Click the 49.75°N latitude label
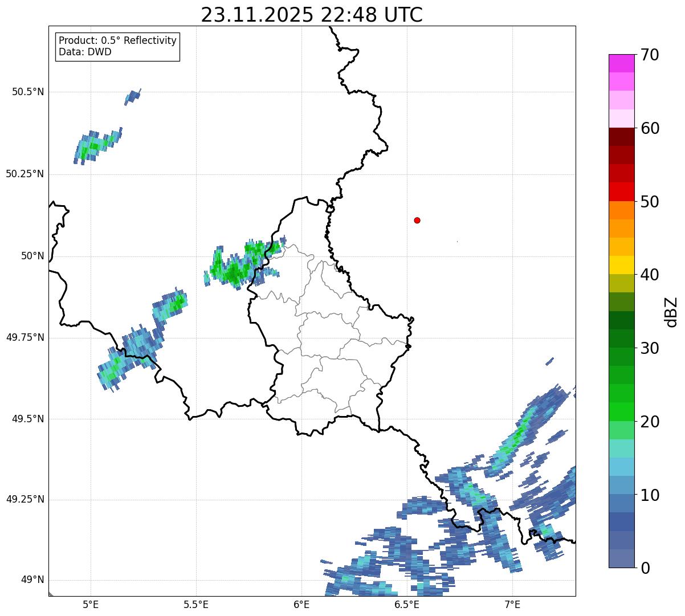Screen dimensions: 685x616 click(25, 337)
